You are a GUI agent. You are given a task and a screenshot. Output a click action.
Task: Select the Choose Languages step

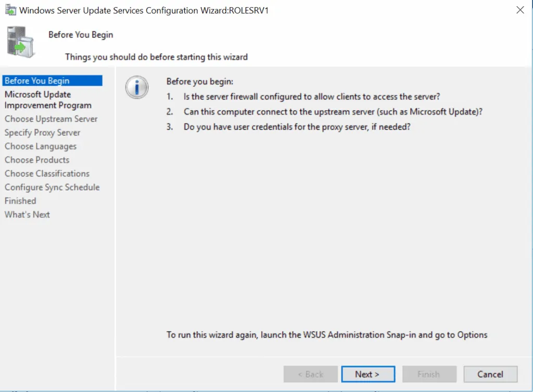coord(40,146)
